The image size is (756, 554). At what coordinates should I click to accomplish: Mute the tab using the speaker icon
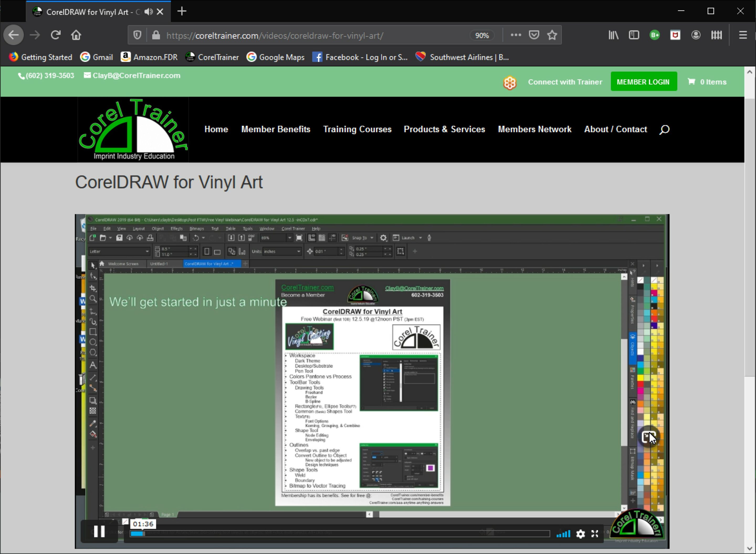click(149, 12)
